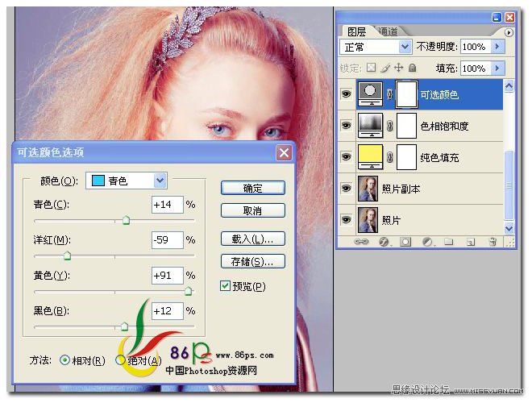532x403 pixels.
Task: Select the 绝对(A) absolute method radio
Action: click(x=120, y=360)
